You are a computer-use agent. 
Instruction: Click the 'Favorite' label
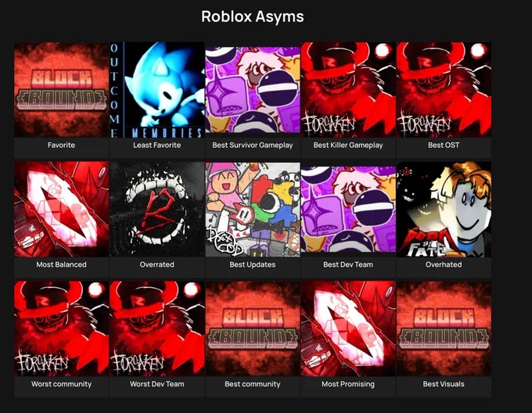coord(61,145)
